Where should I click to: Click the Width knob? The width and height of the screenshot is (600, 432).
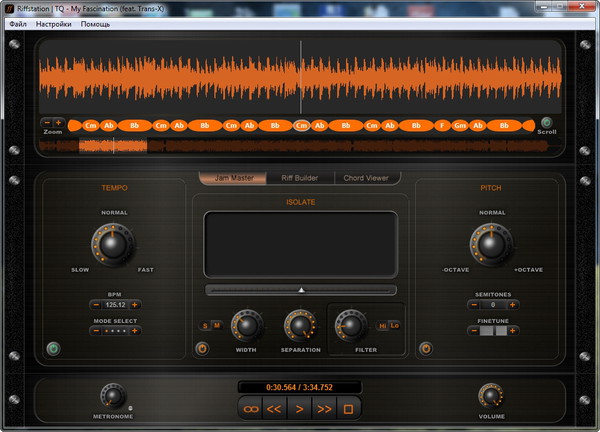tap(247, 326)
